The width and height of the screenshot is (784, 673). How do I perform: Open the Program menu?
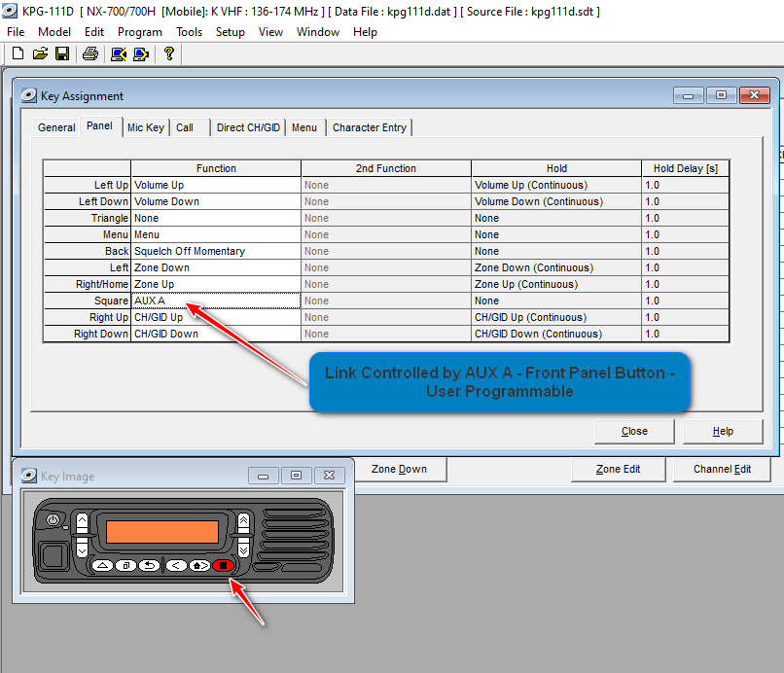tap(139, 31)
